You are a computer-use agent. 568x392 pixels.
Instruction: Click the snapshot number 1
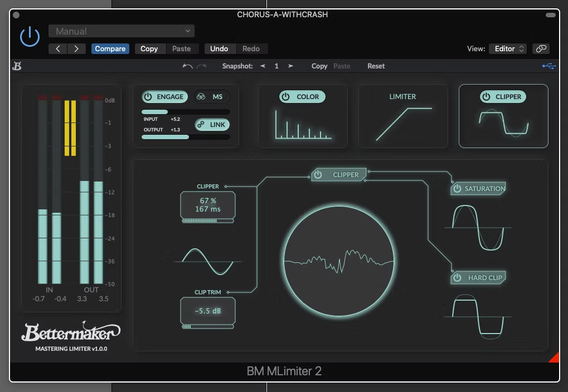point(276,66)
